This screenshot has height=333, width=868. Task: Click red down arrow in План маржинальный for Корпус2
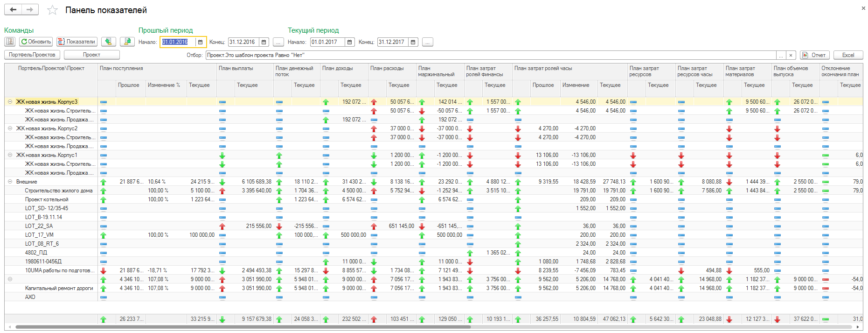(422, 128)
